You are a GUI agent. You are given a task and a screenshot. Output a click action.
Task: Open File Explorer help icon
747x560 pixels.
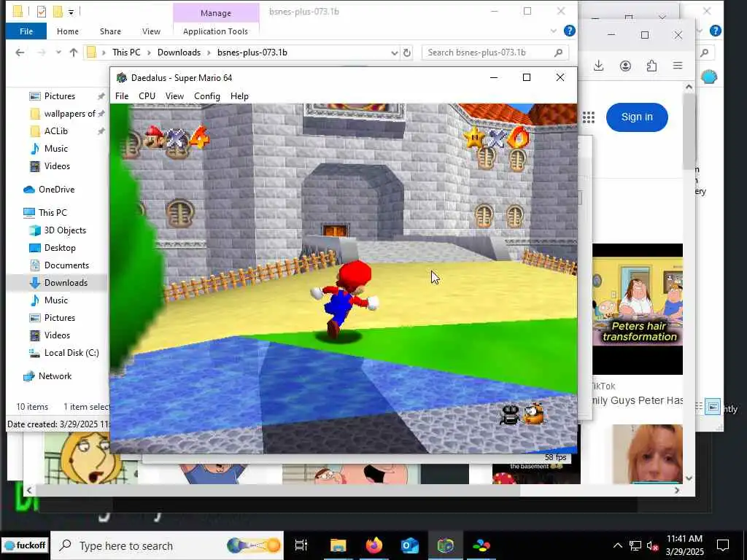click(x=569, y=31)
